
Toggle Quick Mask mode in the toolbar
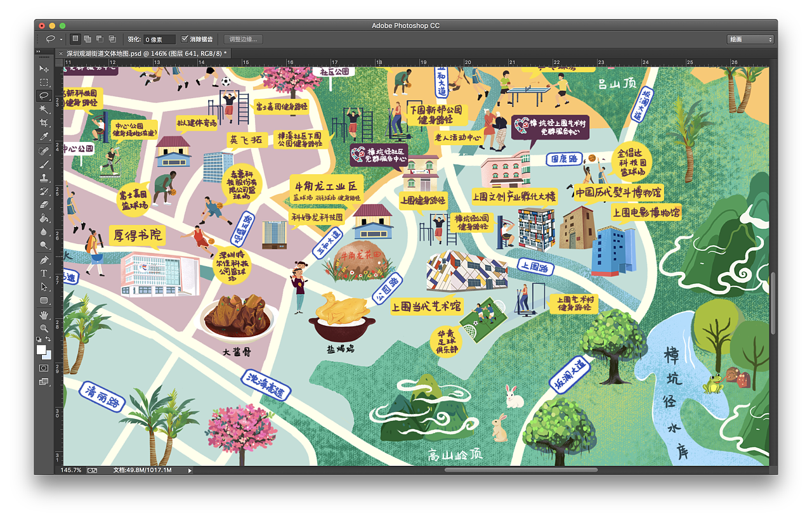point(44,368)
